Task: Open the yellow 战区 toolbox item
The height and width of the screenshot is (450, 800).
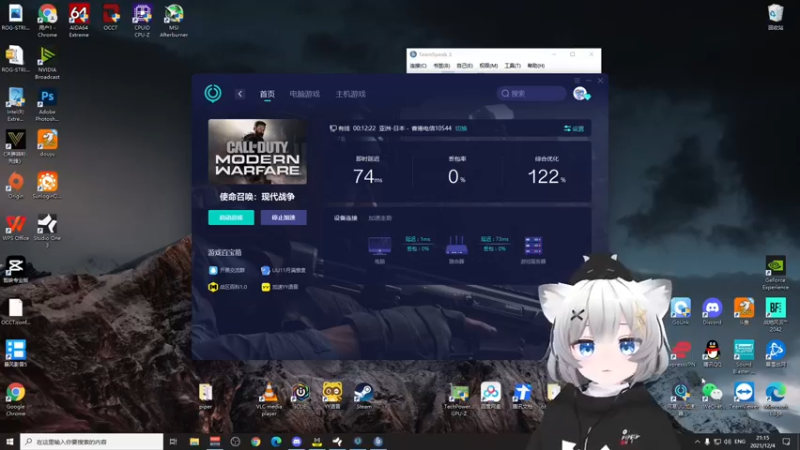Action: tap(228, 287)
